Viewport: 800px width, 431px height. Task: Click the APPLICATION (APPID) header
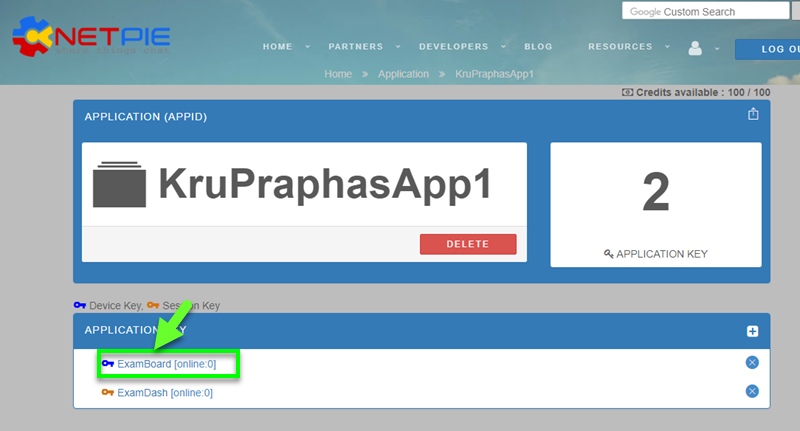(146, 117)
